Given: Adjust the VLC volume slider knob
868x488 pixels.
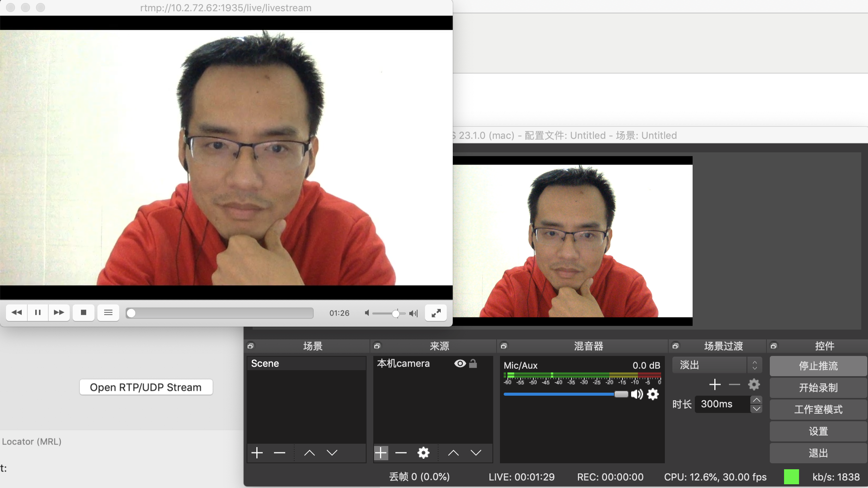Looking at the screenshot, I should click(x=396, y=313).
